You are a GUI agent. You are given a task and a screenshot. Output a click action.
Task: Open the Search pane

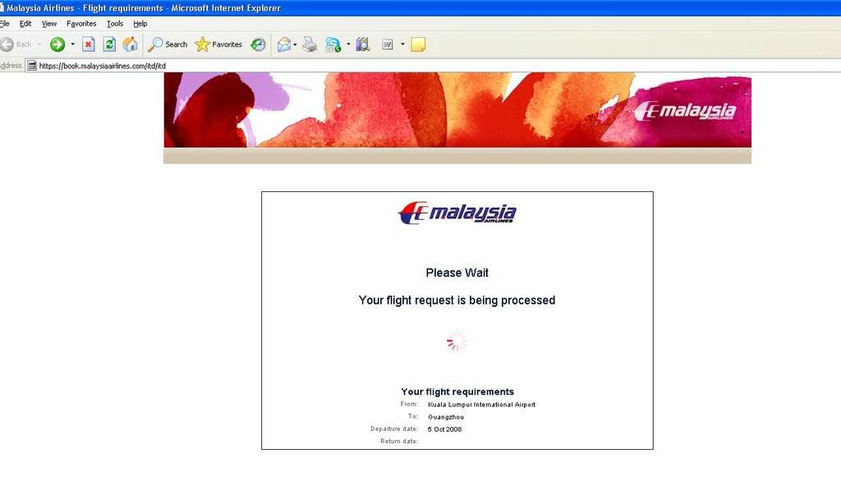[x=168, y=44]
